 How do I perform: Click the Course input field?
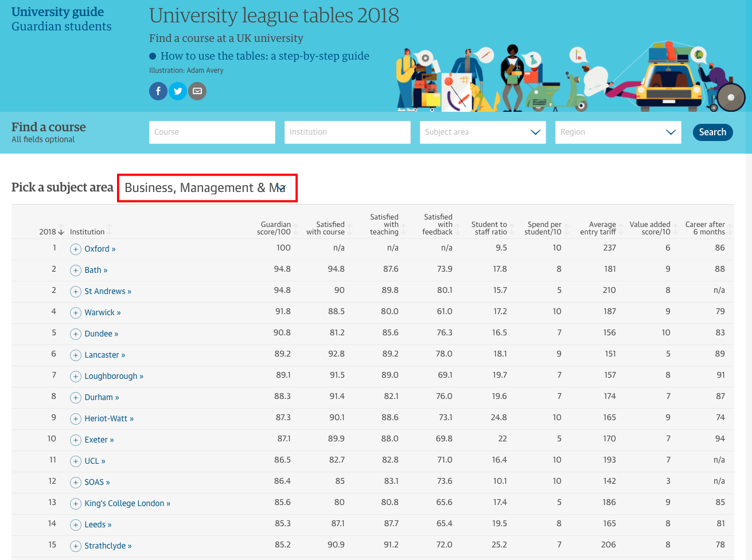(212, 132)
